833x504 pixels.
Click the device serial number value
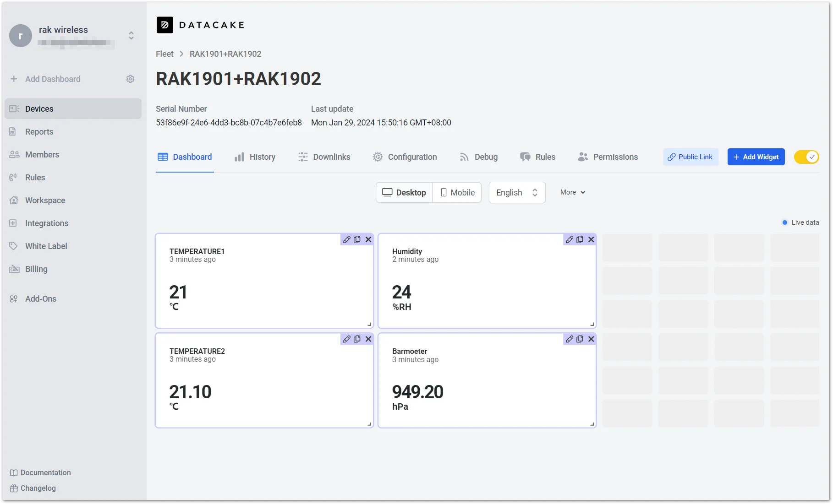tap(229, 123)
